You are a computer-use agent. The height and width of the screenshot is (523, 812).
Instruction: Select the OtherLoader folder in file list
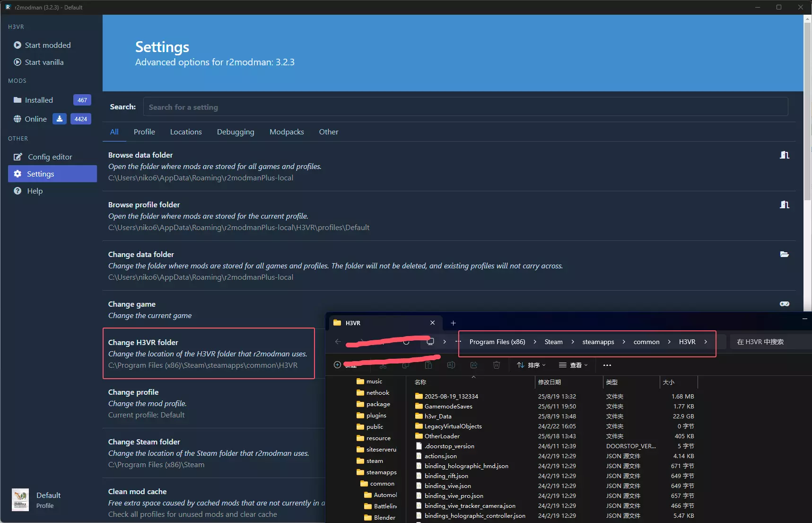[437, 436]
